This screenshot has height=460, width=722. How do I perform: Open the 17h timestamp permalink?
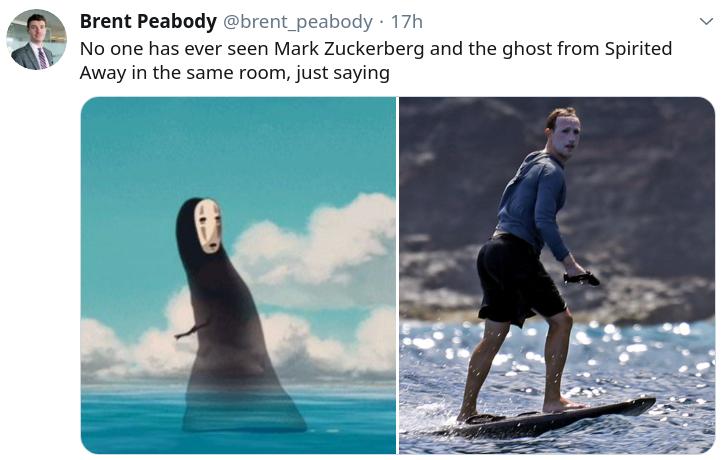tap(407, 22)
